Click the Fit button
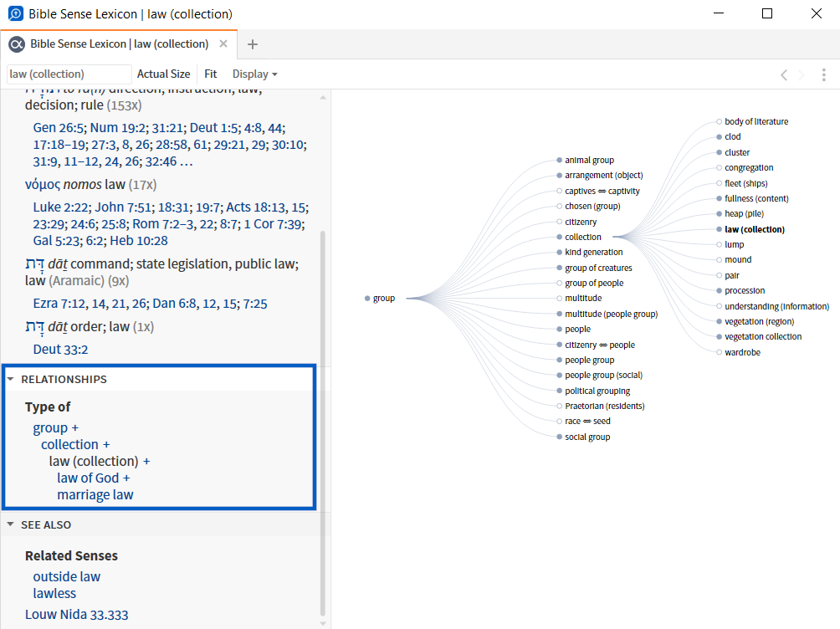 pos(210,74)
